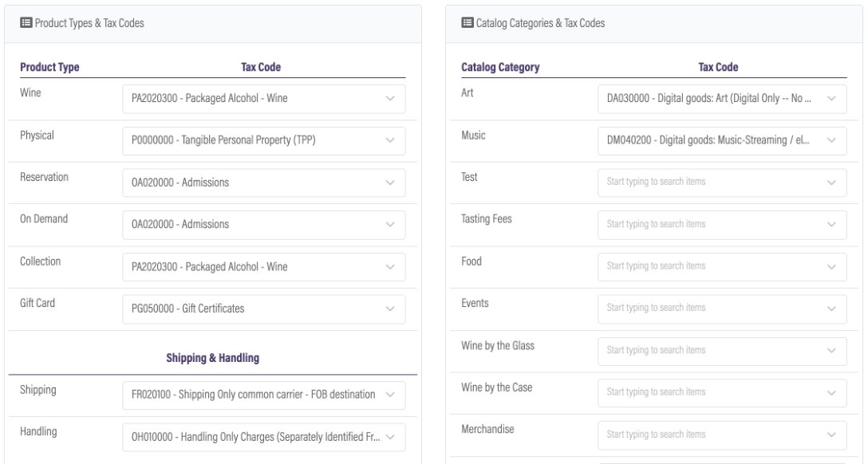This screenshot has width=868, height=464.
Task: Expand the On Demand tax code dropdown
Action: tap(263, 225)
